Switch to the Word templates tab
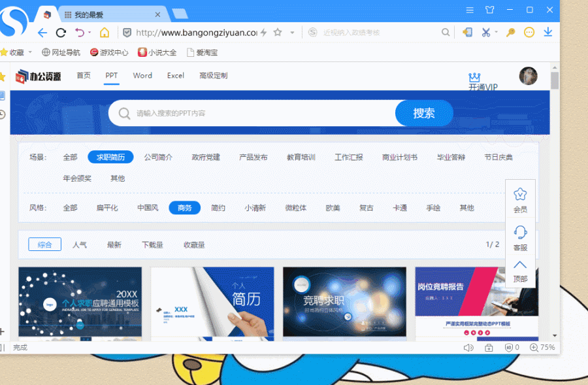 142,75
